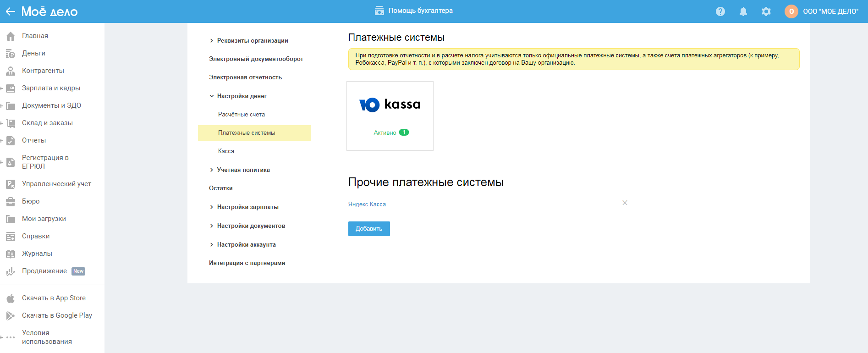The width and height of the screenshot is (868, 353).
Task: Click the green 1 badge on ЮKassa
Action: click(x=404, y=132)
